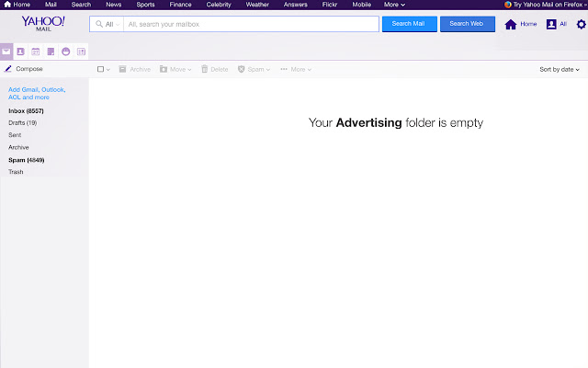Click the purple Home house icon
Image resolution: width=588 pixels, height=368 pixels.
point(511,24)
